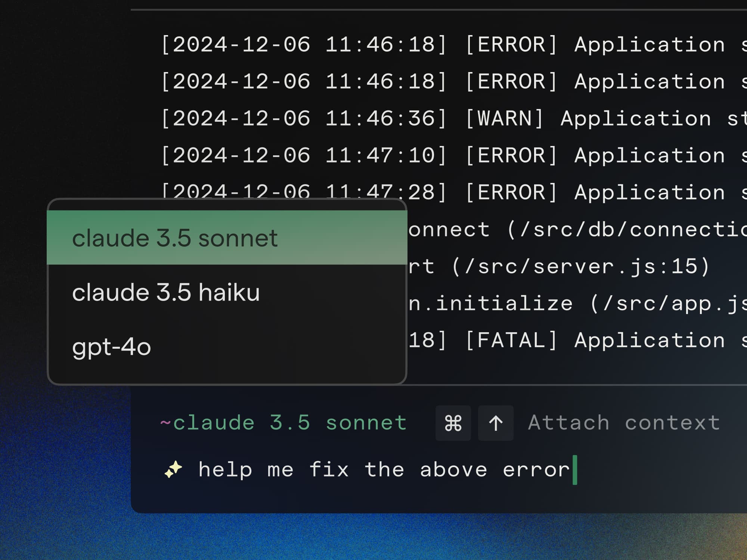
Task: Click the Attach context label
Action: point(624,423)
